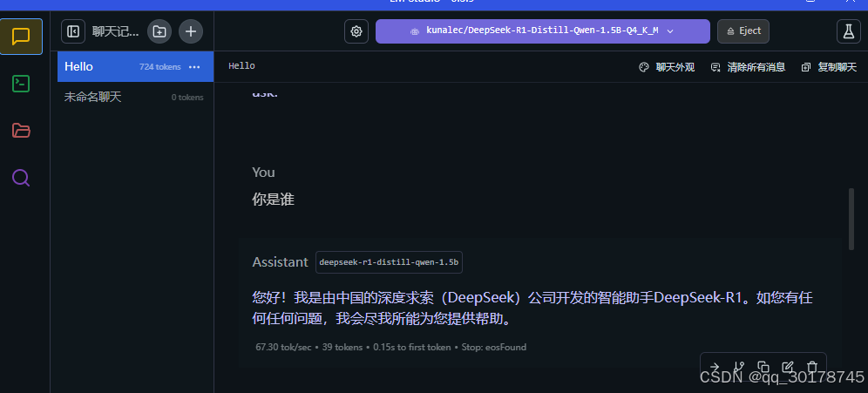Click the user message 你是谁

[x=273, y=200]
